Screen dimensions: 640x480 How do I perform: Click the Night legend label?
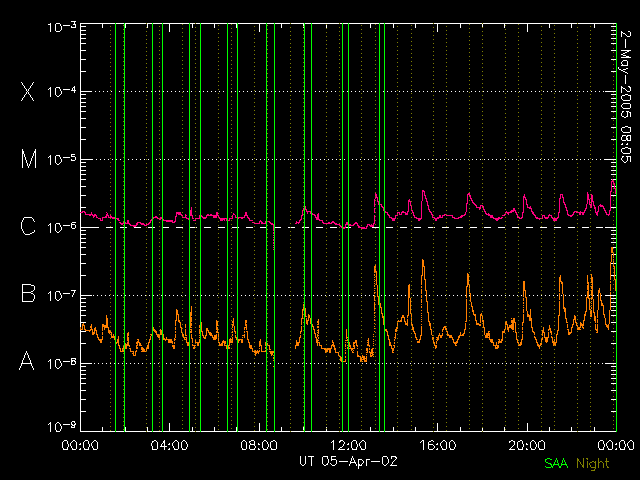pos(593,464)
